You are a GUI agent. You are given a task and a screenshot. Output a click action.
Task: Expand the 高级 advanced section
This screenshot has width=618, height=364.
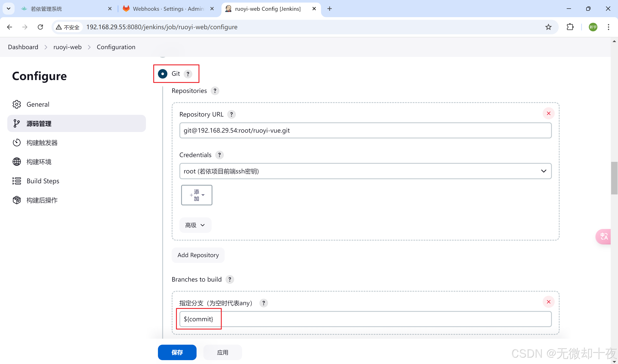coord(195,225)
